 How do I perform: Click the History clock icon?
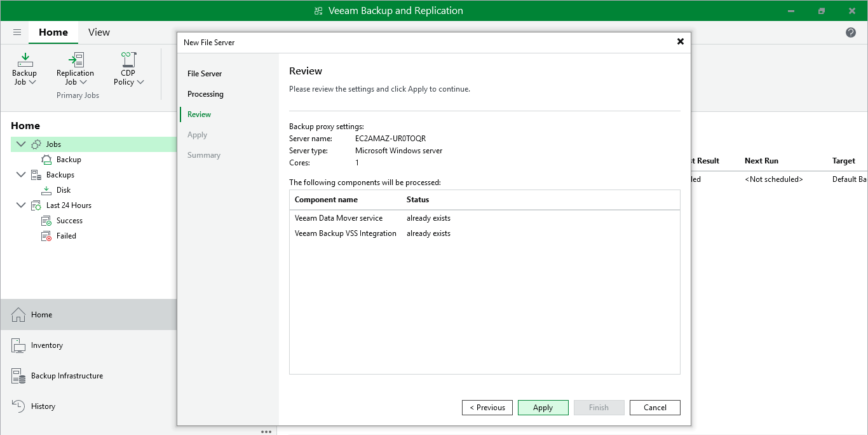[18, 406]
